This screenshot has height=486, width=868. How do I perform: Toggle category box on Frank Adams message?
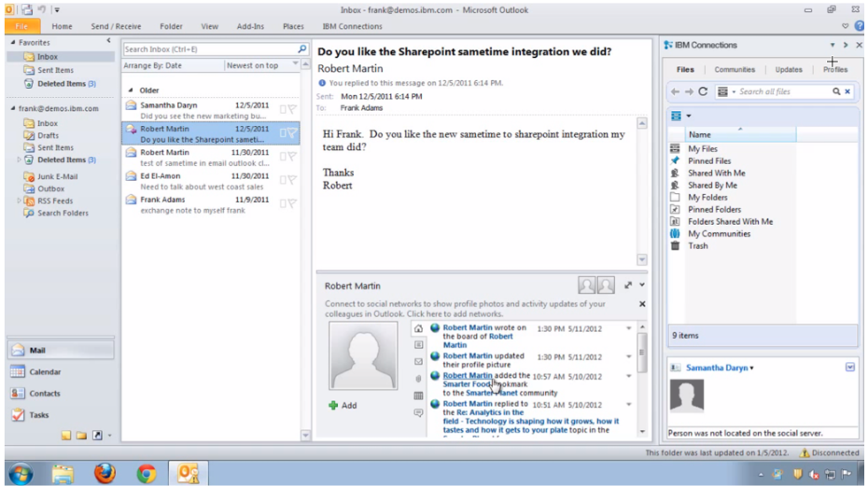pyautogui.click(x=283, y=203)
